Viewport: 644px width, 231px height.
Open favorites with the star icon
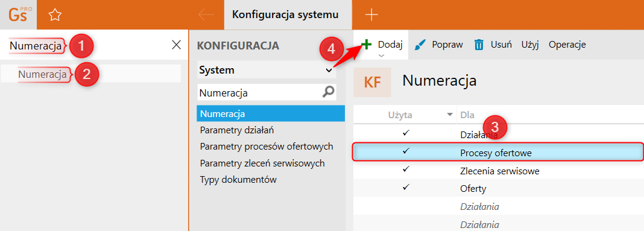(55, 15)
